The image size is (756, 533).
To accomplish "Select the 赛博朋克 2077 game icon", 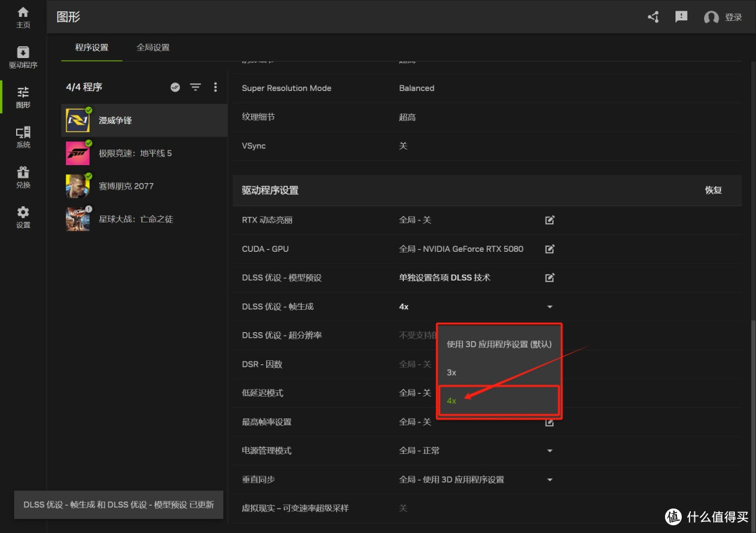I will click(x=78, y=186).
